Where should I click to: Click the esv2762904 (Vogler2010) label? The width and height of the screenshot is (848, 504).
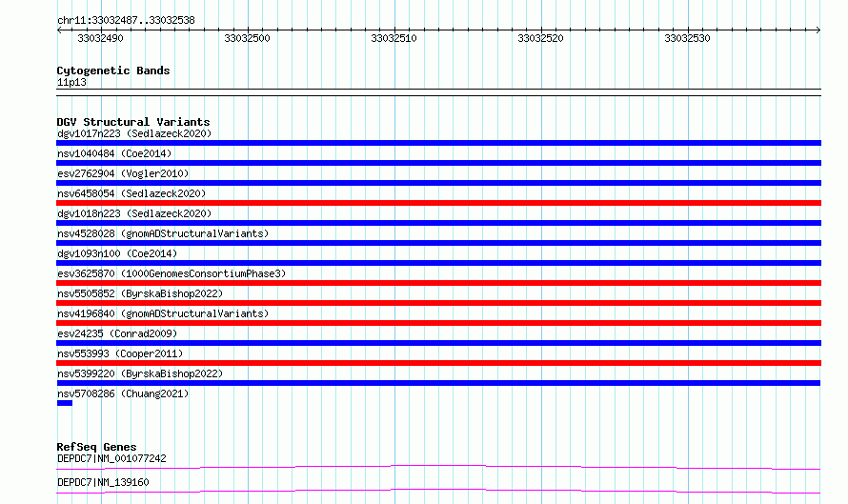pos(123,173)
